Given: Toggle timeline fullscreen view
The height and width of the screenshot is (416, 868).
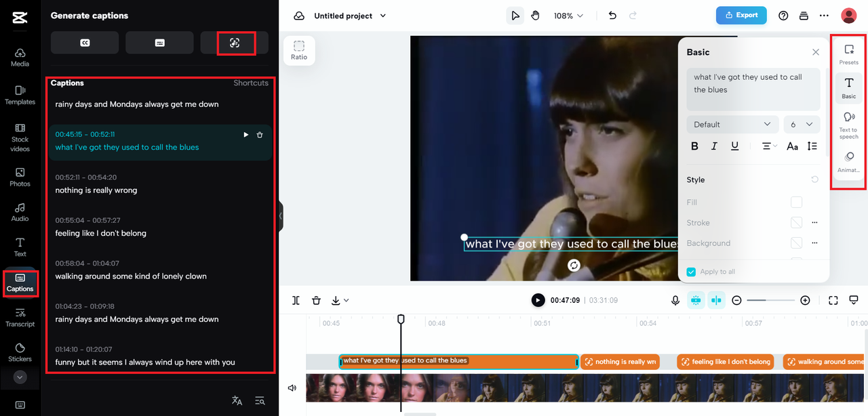Looking at the screenshot, I should 833,300.
